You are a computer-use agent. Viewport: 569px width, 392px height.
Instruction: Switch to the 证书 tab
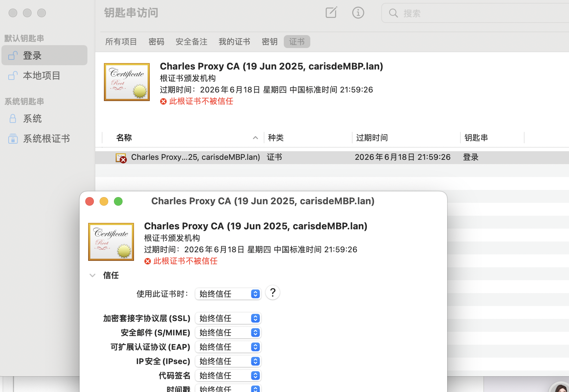pyautogui.click(x=297, y=42)
